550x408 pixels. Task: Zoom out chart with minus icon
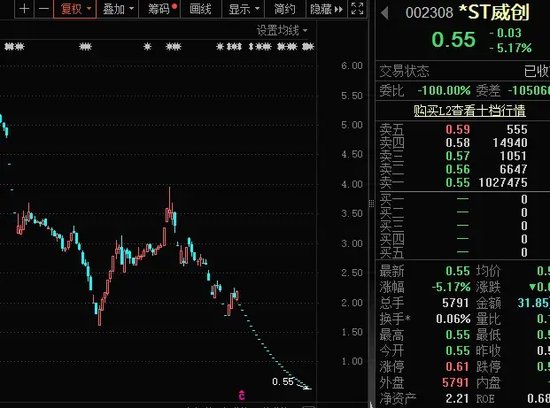[43, 8]
